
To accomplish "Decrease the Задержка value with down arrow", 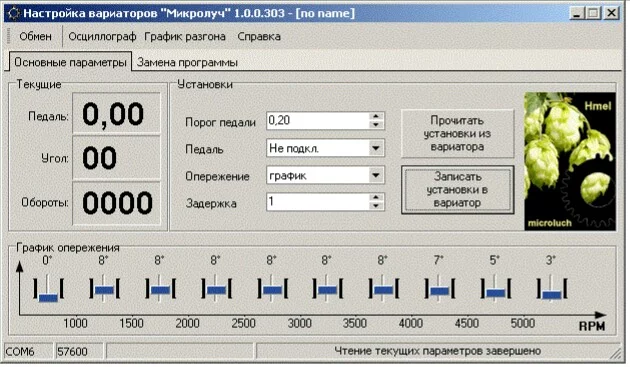I will (376, 206).
